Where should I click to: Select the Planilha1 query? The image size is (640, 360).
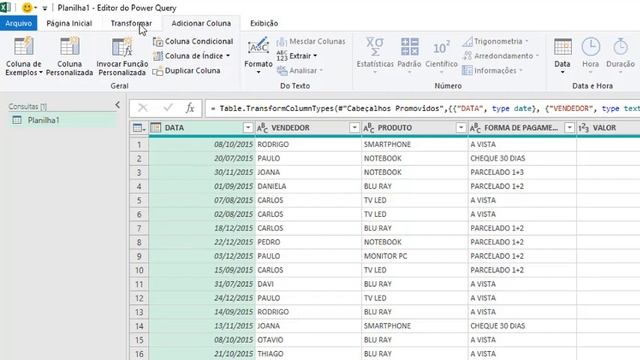click(x=63, y=120)
